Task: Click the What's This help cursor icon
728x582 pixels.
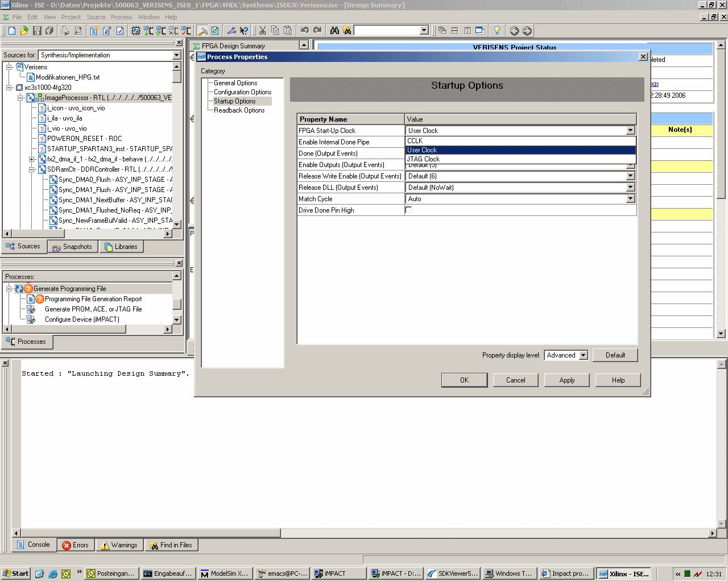Action: (x=244, y=31)
